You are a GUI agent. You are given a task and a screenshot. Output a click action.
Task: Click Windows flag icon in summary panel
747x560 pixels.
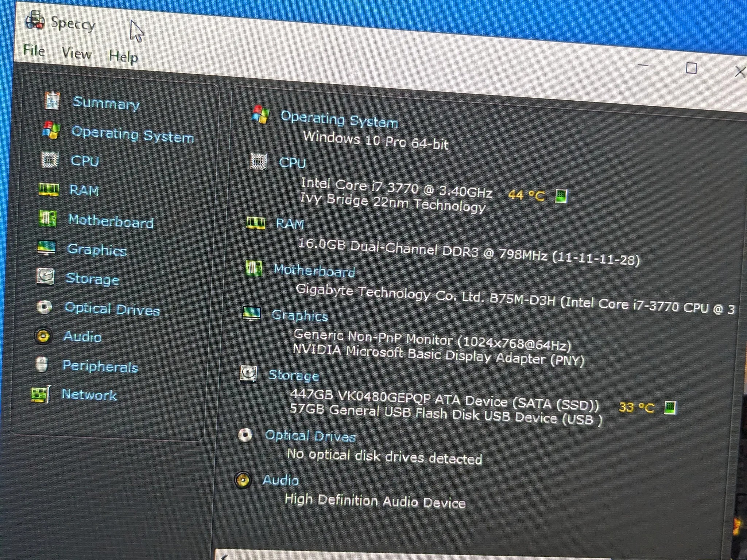click(x=260, y=114)
